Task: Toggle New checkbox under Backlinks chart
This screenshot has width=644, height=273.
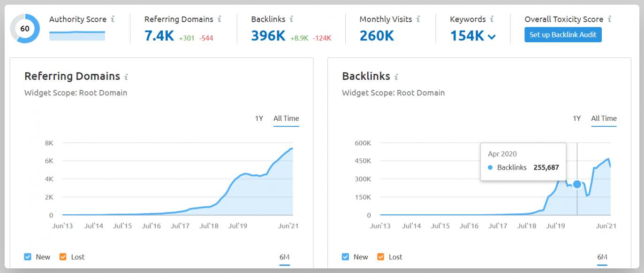Action: (x=346, y=257)
